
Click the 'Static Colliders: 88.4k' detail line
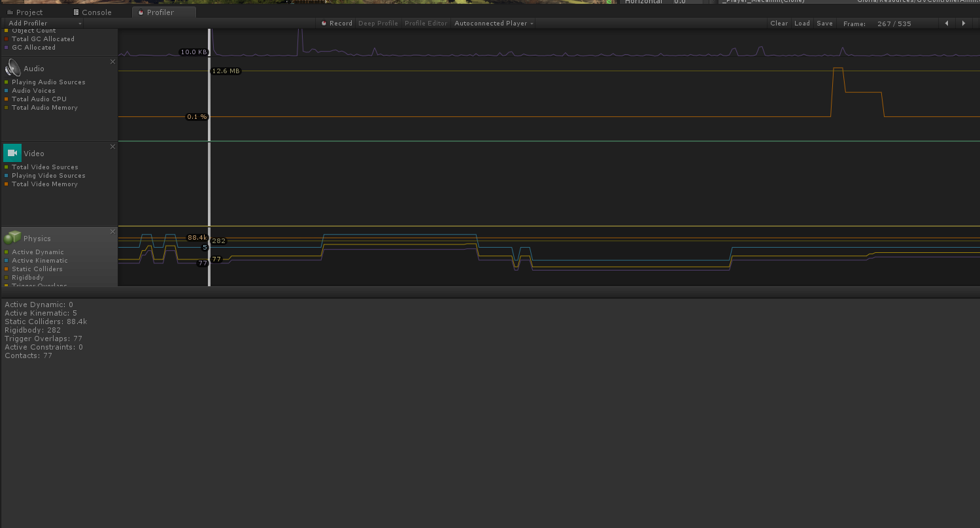pyautogui.click(x=46, y=322)
